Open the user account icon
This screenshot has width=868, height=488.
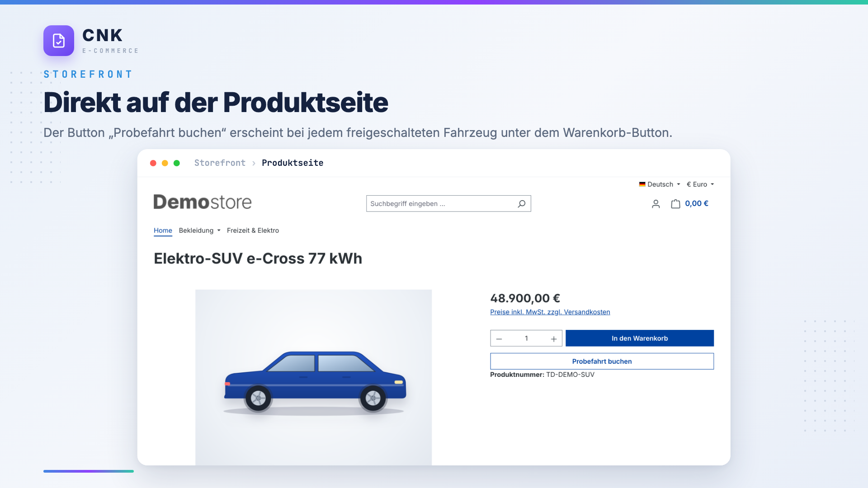pos(656,204)
